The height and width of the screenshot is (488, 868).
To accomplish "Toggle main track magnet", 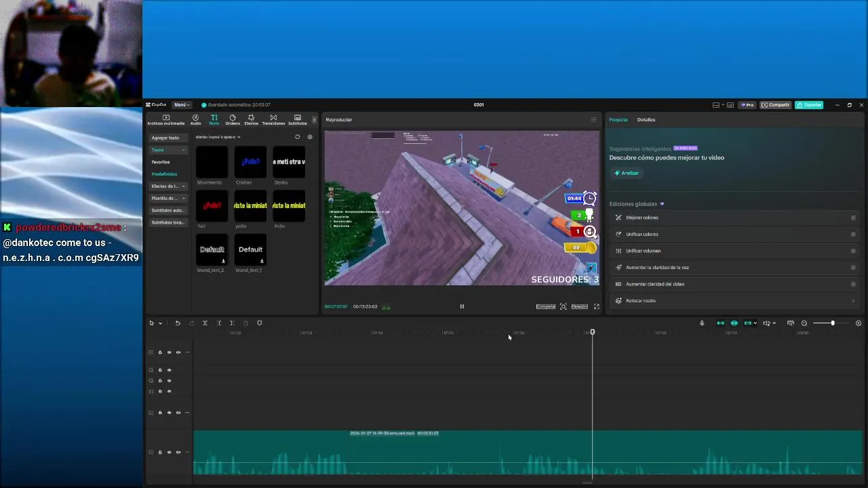I will tap(720, 323).
